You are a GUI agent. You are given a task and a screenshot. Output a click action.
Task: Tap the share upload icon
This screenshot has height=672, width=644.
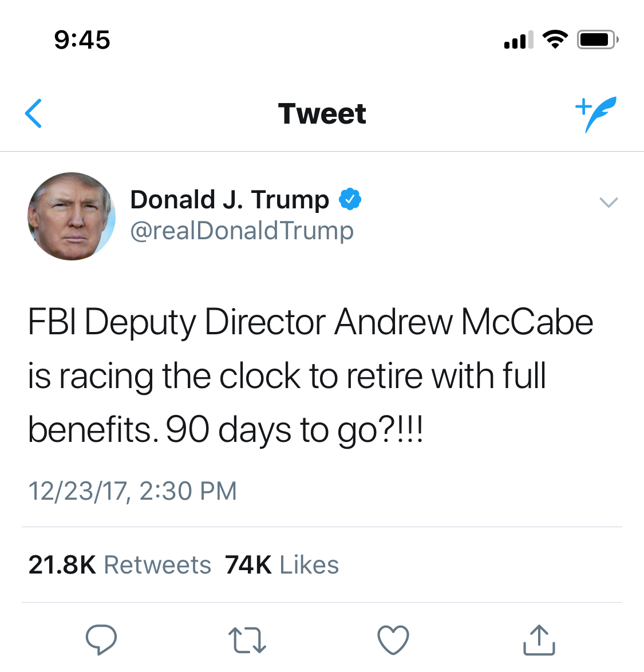coord(539,639)
